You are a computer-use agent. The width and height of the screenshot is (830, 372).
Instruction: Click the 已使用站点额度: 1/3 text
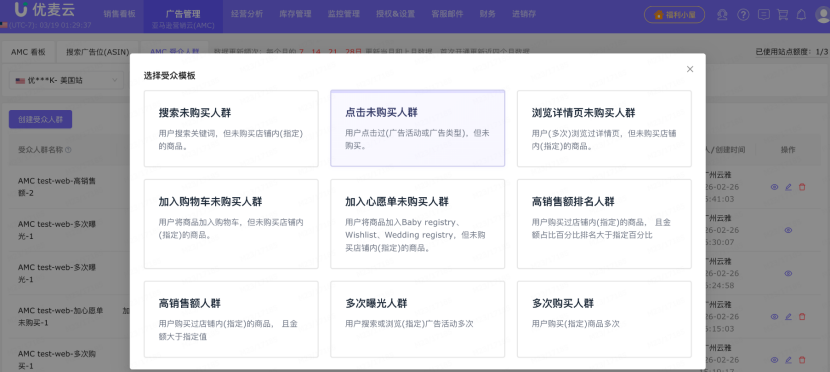click(791, 51)
